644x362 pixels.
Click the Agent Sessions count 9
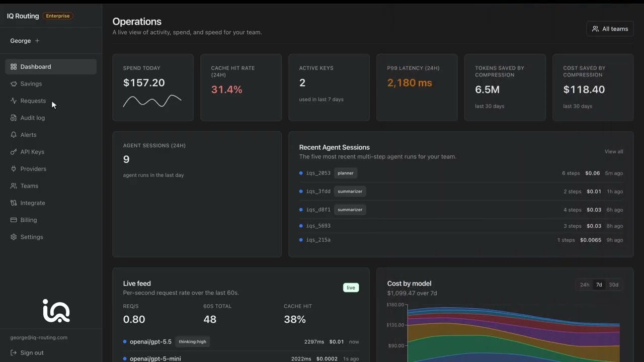click(x=126, y=159)
